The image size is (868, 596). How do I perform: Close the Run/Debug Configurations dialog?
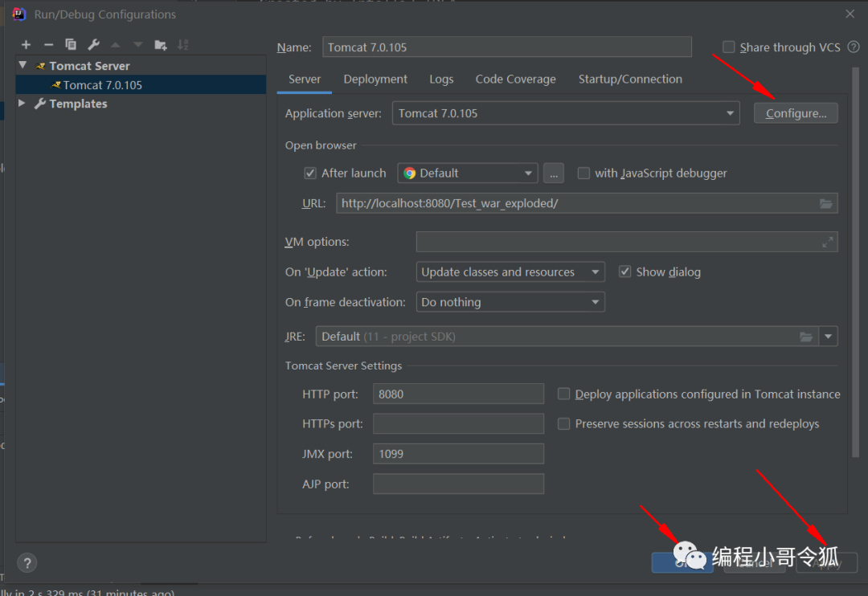click(x=850, y=14)
